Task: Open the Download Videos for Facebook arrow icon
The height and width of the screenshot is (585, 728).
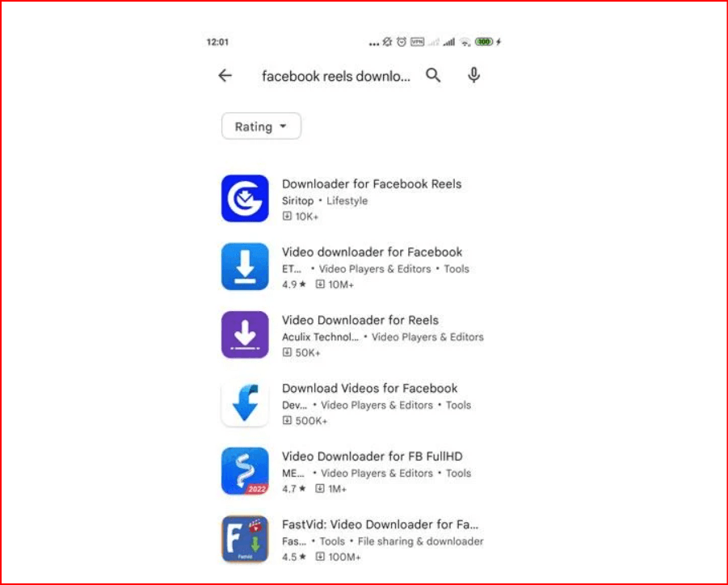Action: coord(245,403)
